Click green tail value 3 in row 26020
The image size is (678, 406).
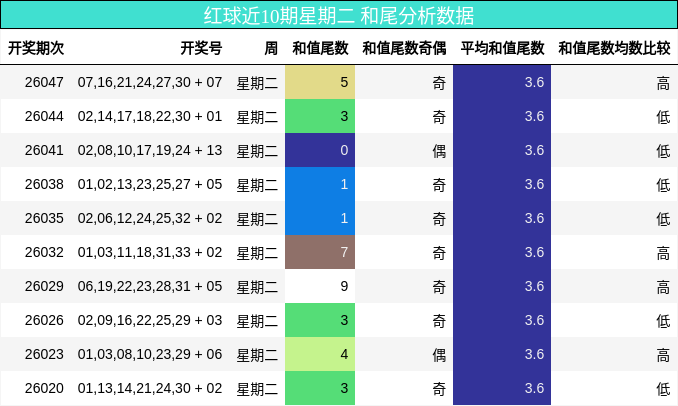pyautogui.click(x=320, y=388)
